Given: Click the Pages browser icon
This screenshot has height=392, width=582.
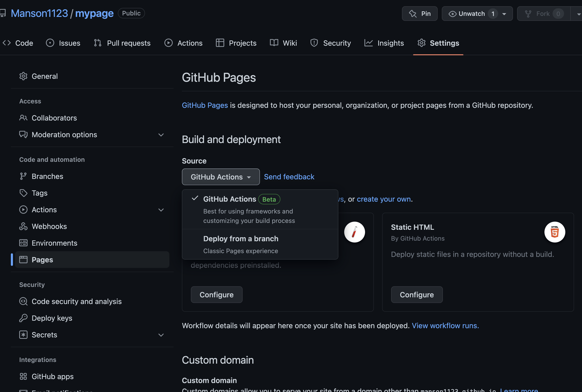Looking at the screenshot, I should 23,260.
